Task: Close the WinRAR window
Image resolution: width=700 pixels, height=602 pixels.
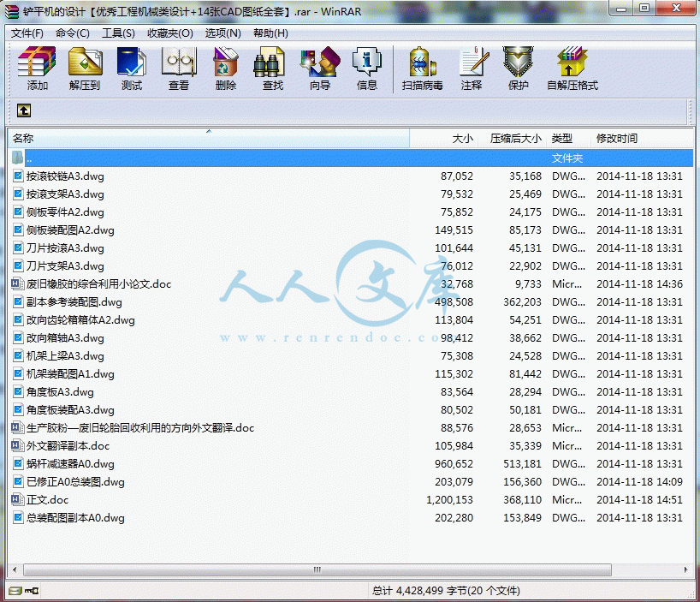Action: tap(676, 8)
